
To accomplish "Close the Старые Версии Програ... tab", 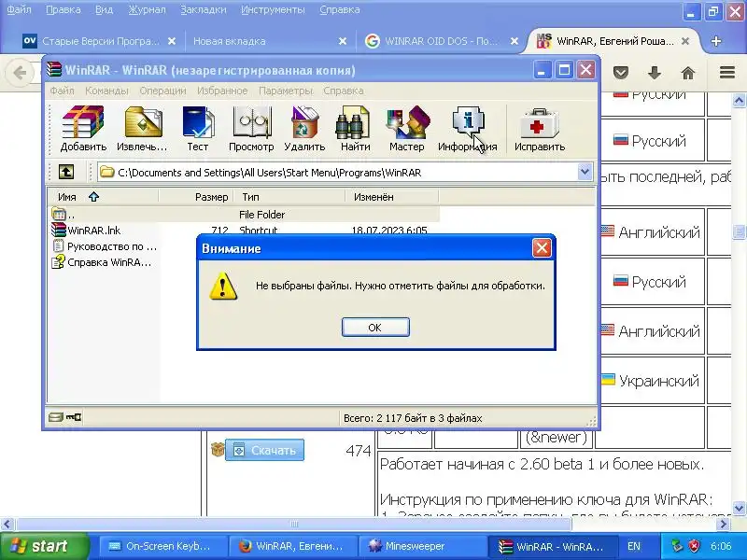I will coord(172,41).
